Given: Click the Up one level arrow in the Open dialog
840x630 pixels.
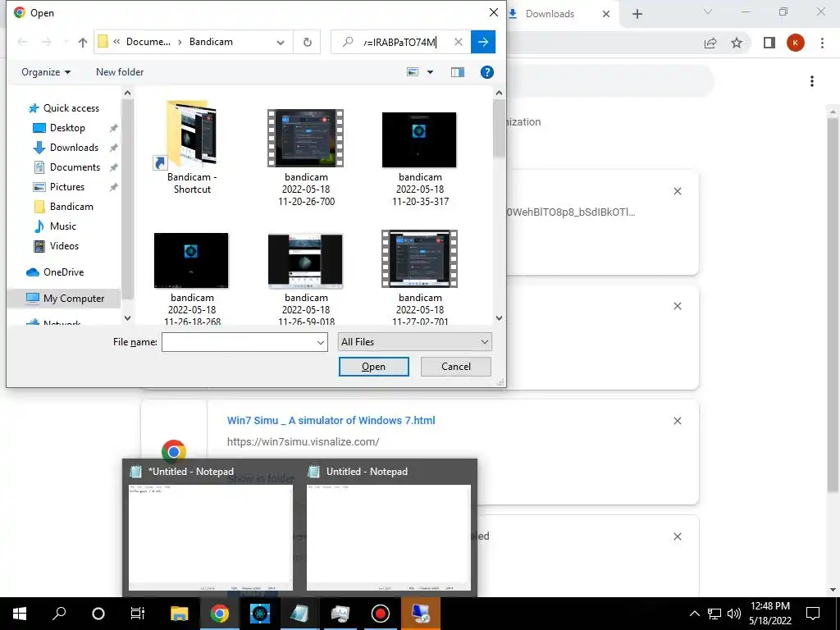Looking at the screenshot, I should tap(83, 43).
